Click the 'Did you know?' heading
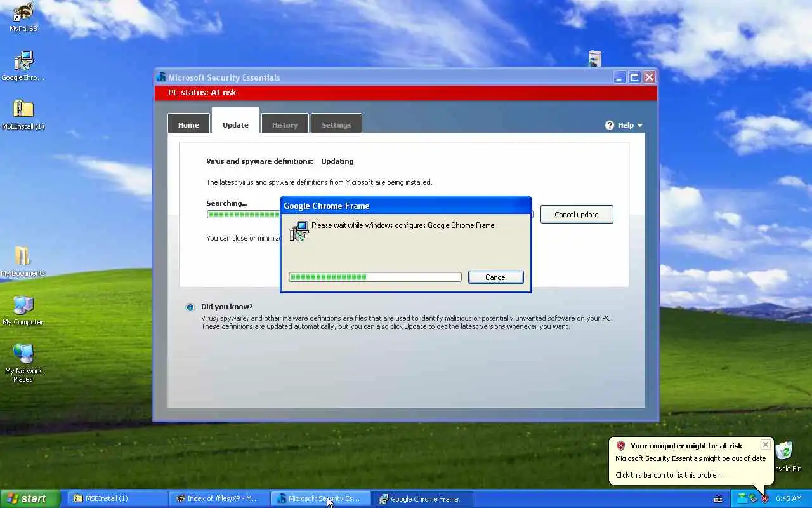 [227, 307]
